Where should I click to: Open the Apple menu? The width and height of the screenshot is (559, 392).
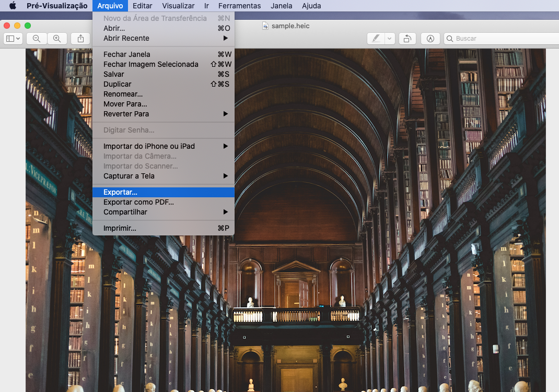point(13,6)
